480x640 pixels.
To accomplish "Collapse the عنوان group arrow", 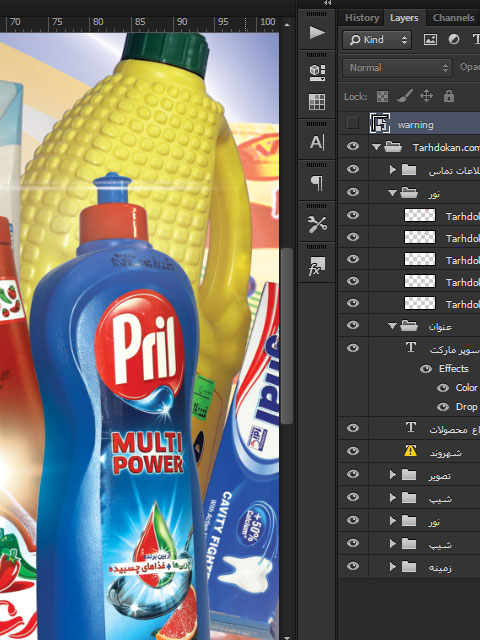I will click(392, 326).
